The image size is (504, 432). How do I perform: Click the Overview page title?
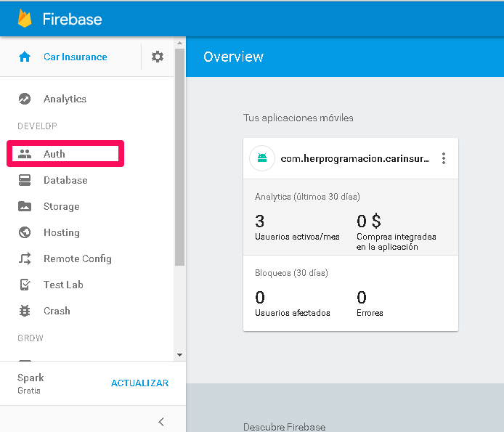(234, 57)
